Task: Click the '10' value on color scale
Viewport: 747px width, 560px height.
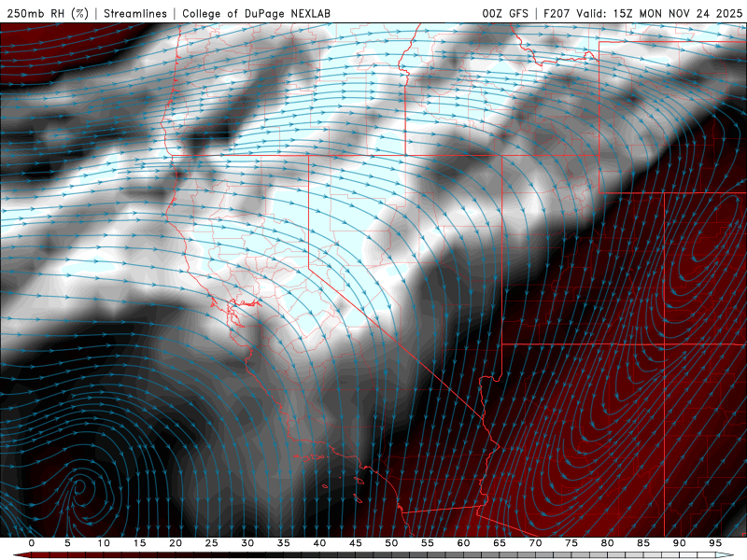Action: click(104, 543)
